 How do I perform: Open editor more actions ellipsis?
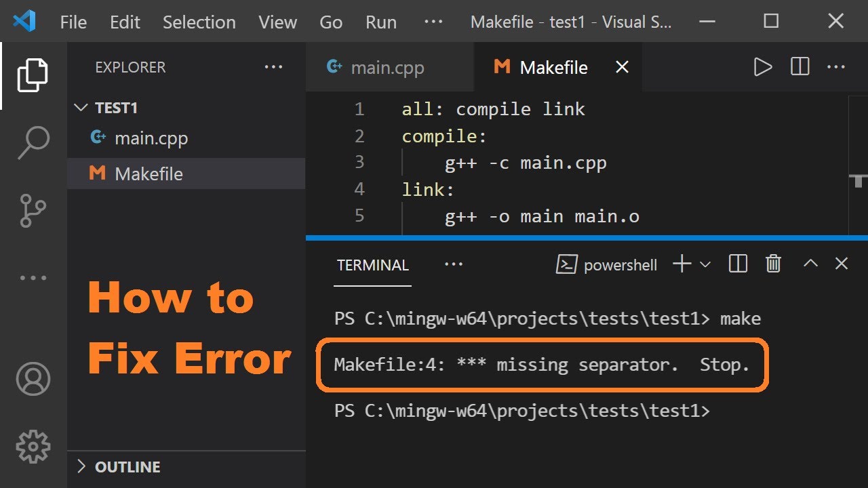pos(836,67)
